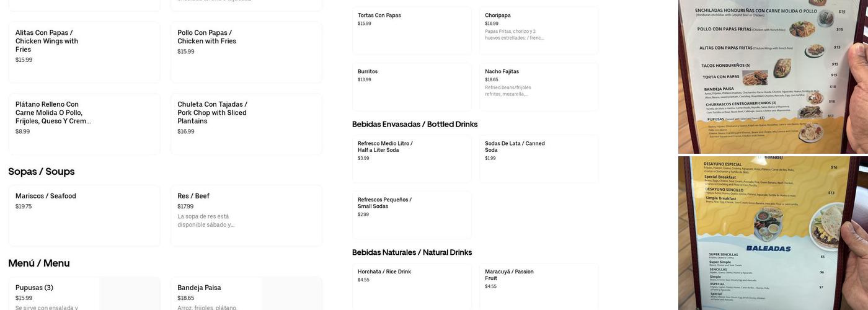
Task: Select Pollo Con Papas / Chicken with Fries
Action: (x=246, y=52)
